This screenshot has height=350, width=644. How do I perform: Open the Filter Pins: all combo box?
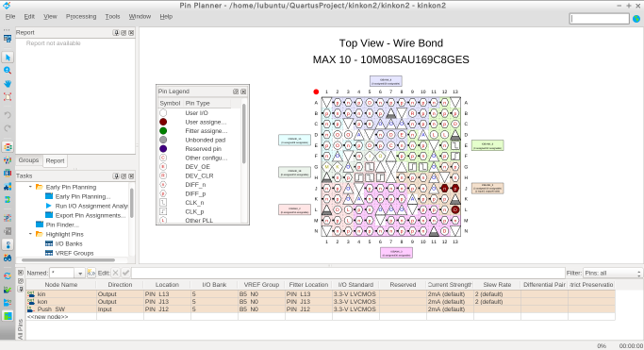click(612, 274)
